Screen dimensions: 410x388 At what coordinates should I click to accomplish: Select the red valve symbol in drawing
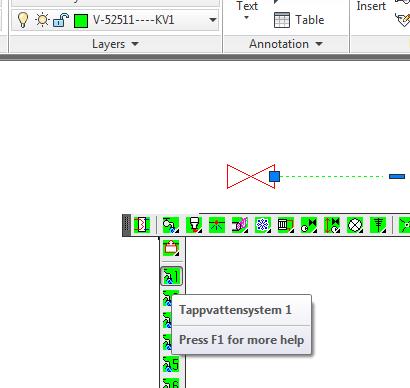(x=251, y=176)
